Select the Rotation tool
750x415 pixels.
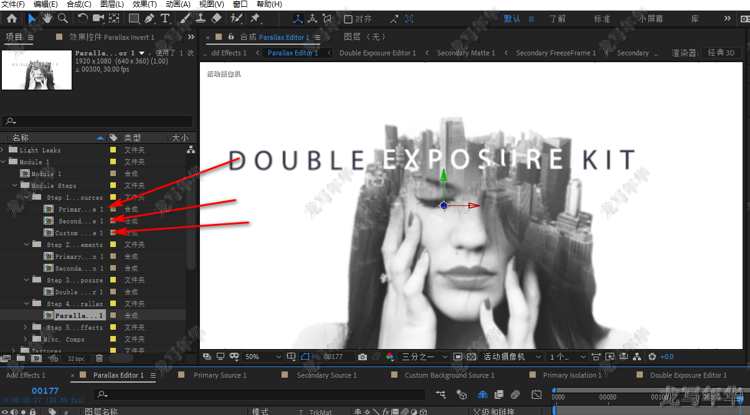point(83,19)
